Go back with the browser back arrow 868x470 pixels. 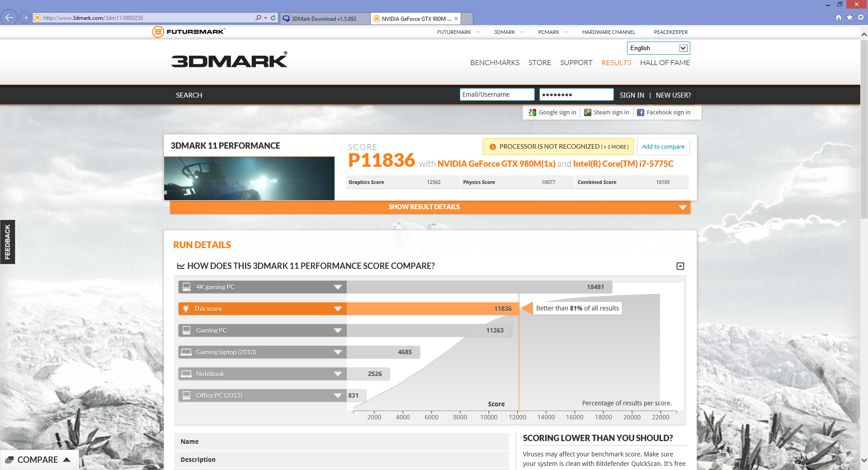click(x=9, y=18)
